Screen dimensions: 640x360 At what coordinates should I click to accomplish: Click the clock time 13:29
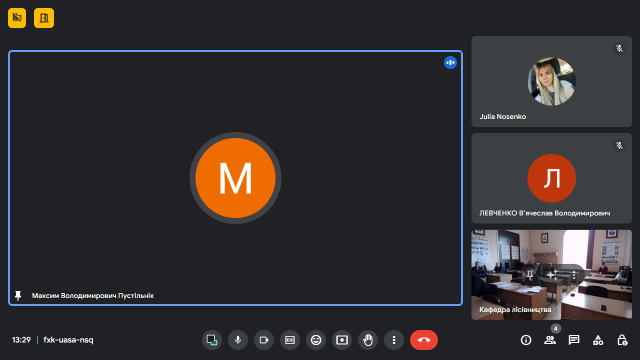click(21, 340)
